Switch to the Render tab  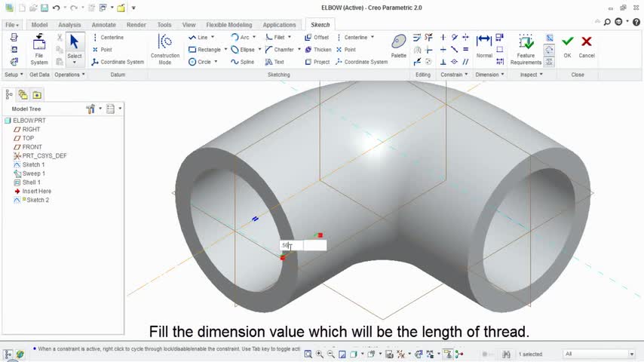click(136, 25)
